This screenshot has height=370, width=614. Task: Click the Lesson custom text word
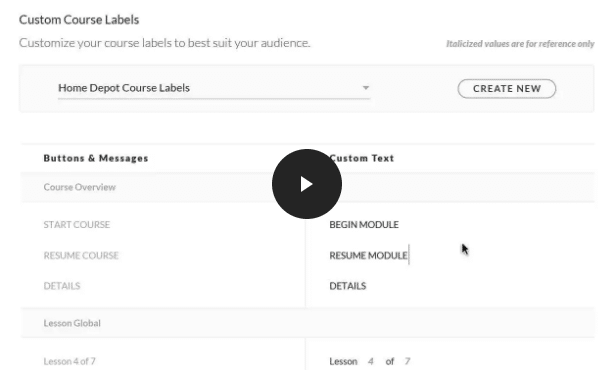(x=343, y=361)
